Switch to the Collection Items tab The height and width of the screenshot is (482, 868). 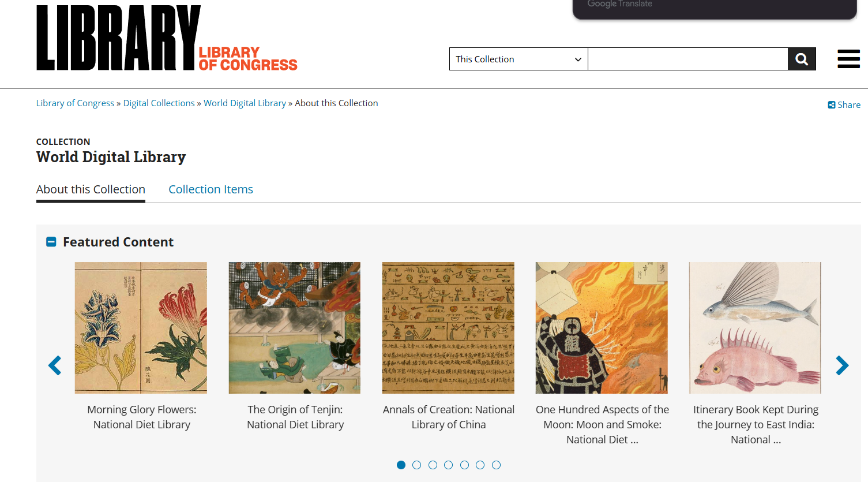[211, 189]
